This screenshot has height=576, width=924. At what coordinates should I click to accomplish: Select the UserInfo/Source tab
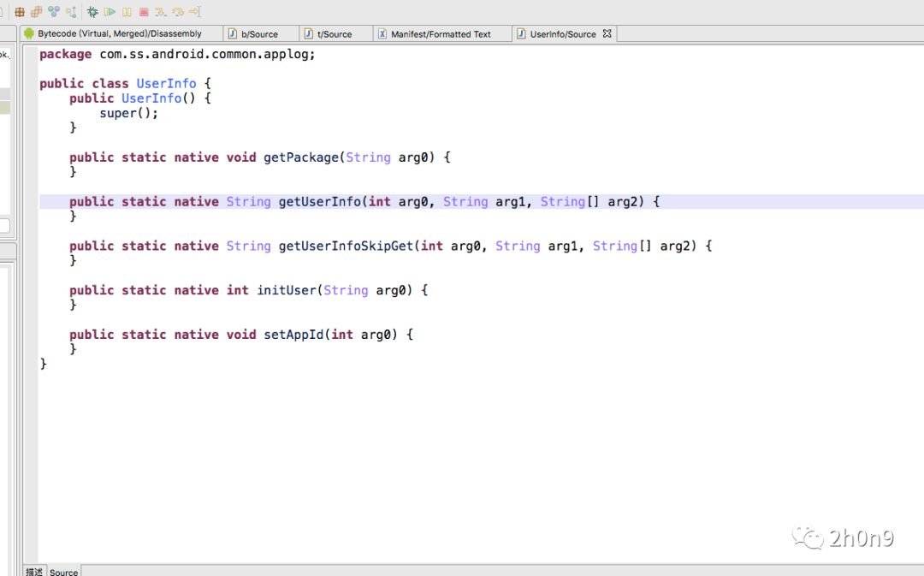click(x=563, y=34)
